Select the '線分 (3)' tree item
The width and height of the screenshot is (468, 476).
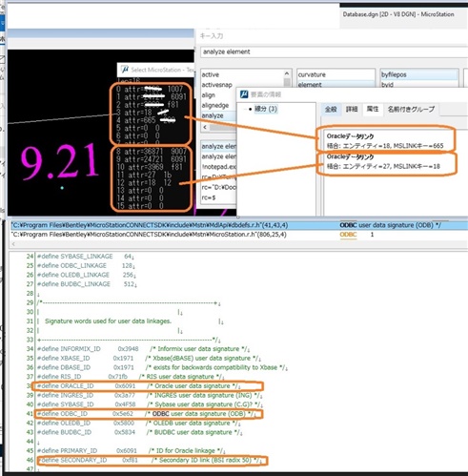[266, 109]
